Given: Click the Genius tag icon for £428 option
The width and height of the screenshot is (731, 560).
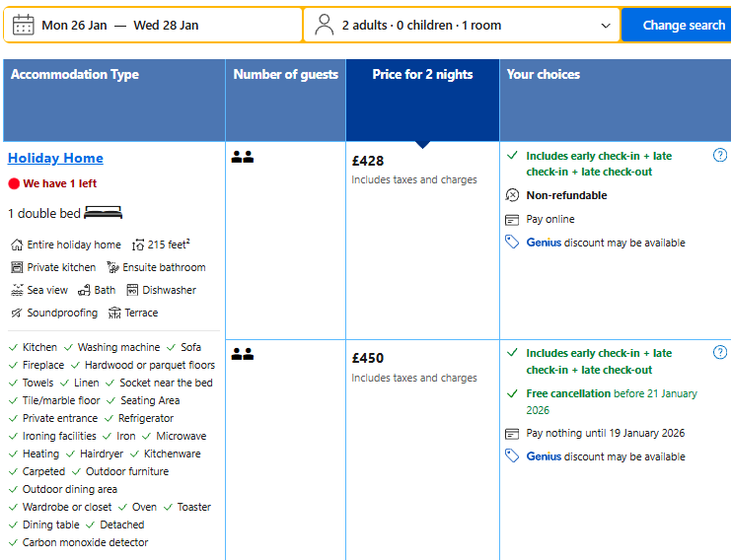Looking at the screenshot, I should (512, 243).
